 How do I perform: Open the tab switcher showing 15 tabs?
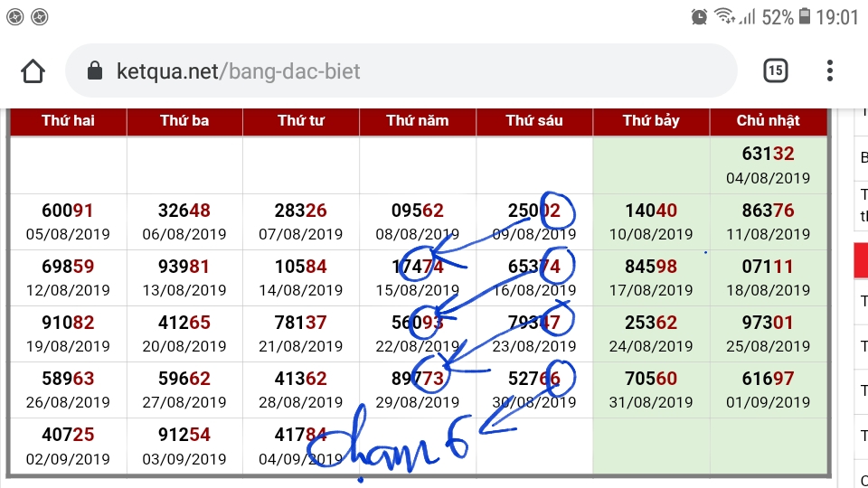pyautogui.click(x=775, y=70)
